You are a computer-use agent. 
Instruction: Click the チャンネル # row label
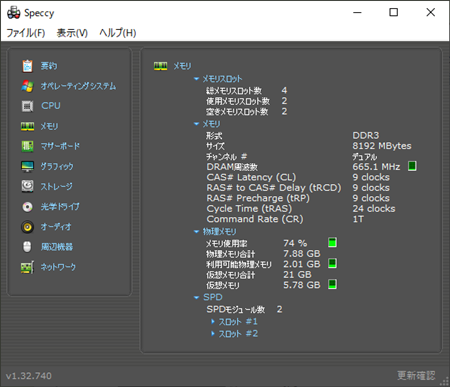click(226, 157)
